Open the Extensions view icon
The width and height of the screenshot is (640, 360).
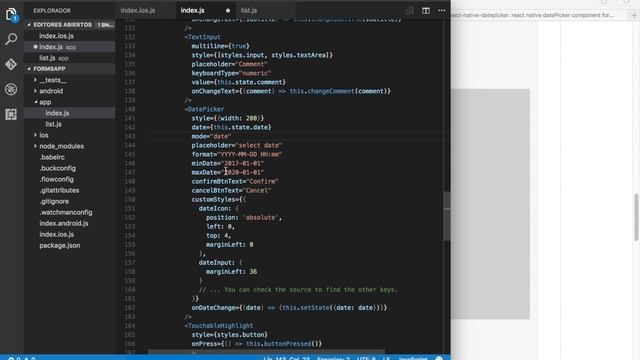tap(11, 114)
